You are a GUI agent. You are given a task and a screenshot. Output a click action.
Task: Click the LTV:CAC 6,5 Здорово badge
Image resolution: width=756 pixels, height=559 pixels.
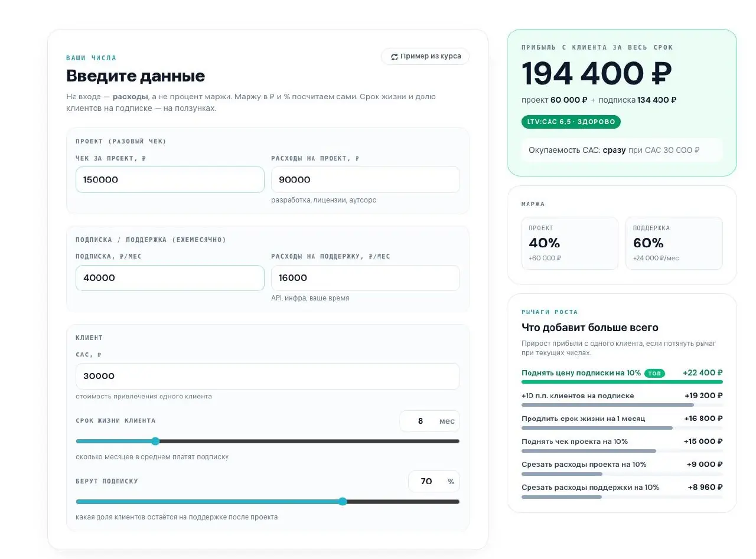[x=571, y=122]
